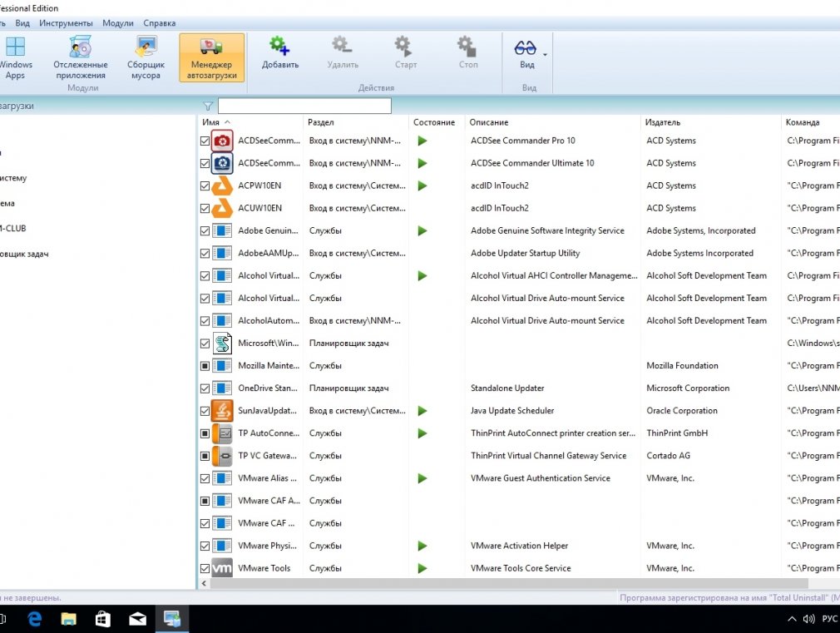Click the ACPW10EN orange triangle icon
The width and height of the screenshot is (840, 633).
click(x=222, y=186)
